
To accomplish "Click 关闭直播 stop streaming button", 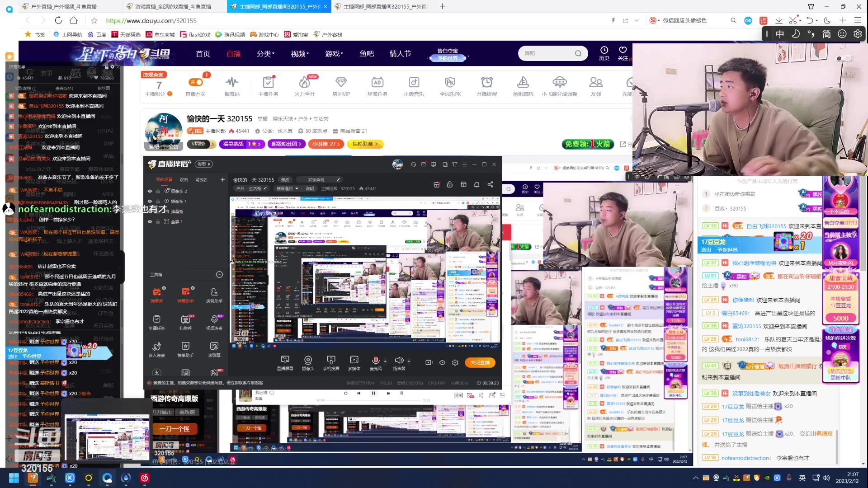I will click(x=480, y=362).
